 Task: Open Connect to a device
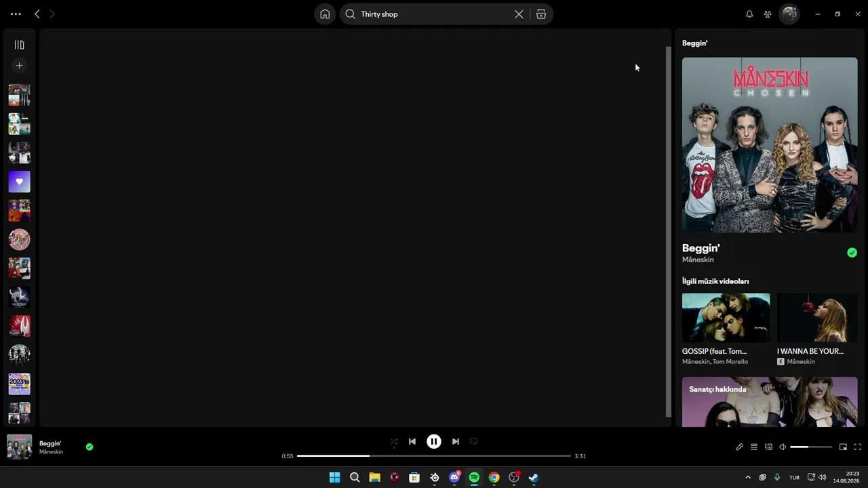pos(768,447)
